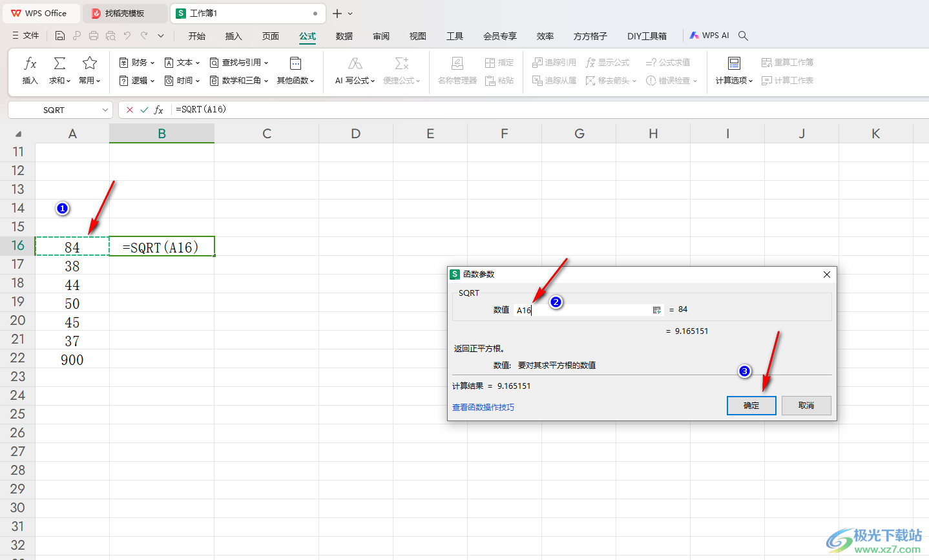Select the cell with value 50
Image resolution: width=929 pixels, height=560 pixels.
(x=72, y=304)
